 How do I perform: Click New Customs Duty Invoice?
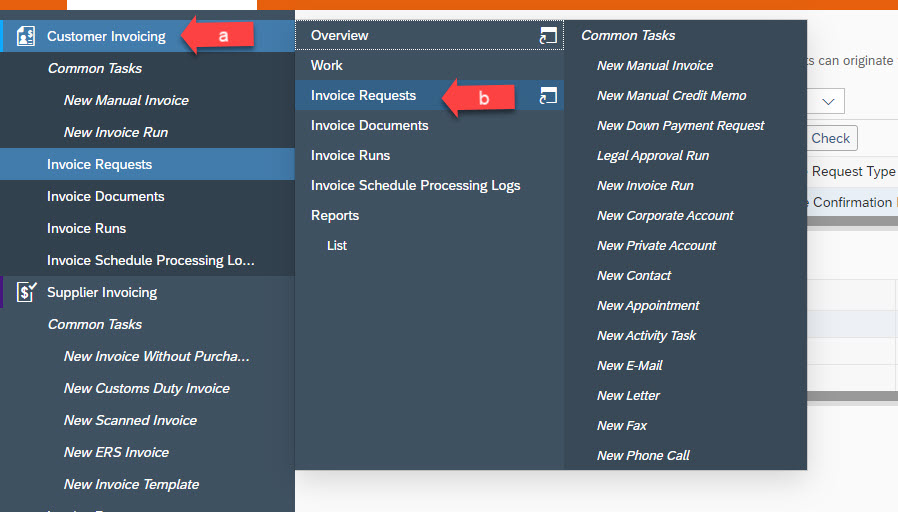click(147, 388)
